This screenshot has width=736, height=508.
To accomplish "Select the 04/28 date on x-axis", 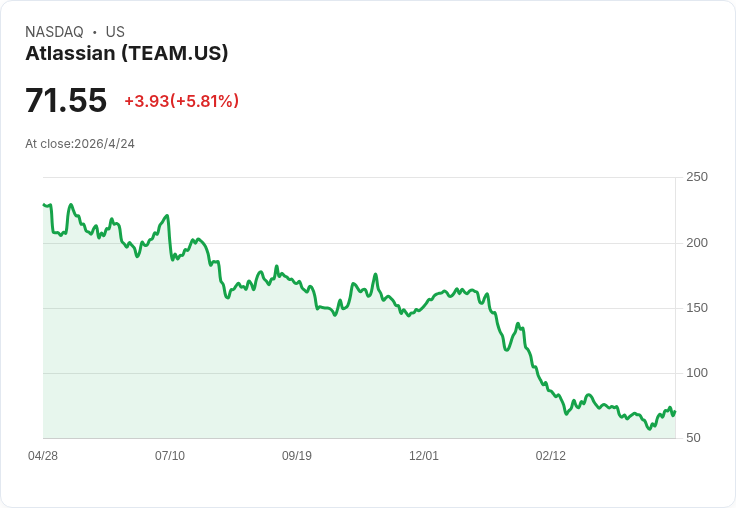I will tap(43, 456).
